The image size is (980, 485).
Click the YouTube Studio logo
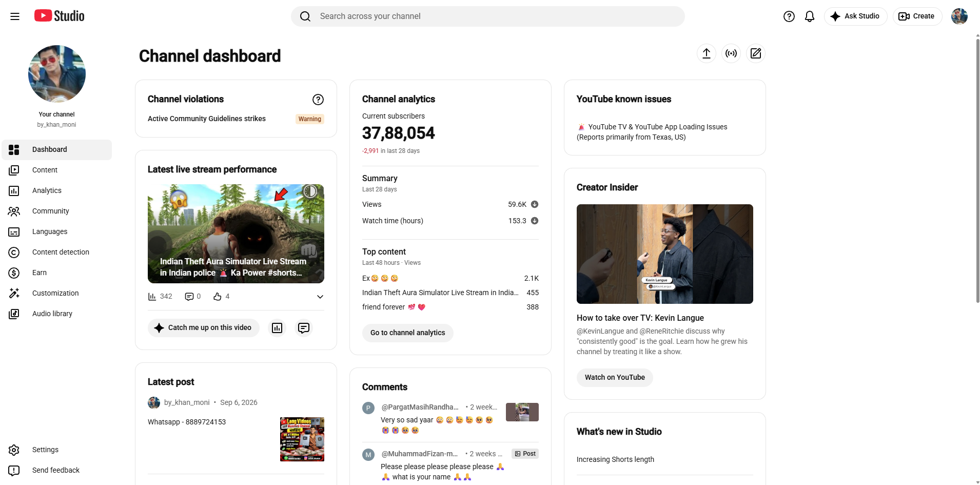[60, 16]
